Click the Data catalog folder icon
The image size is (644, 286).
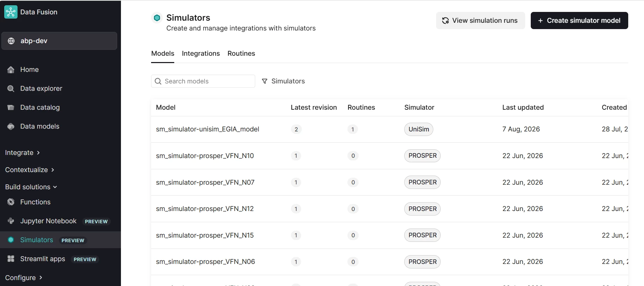click(11, 108)
